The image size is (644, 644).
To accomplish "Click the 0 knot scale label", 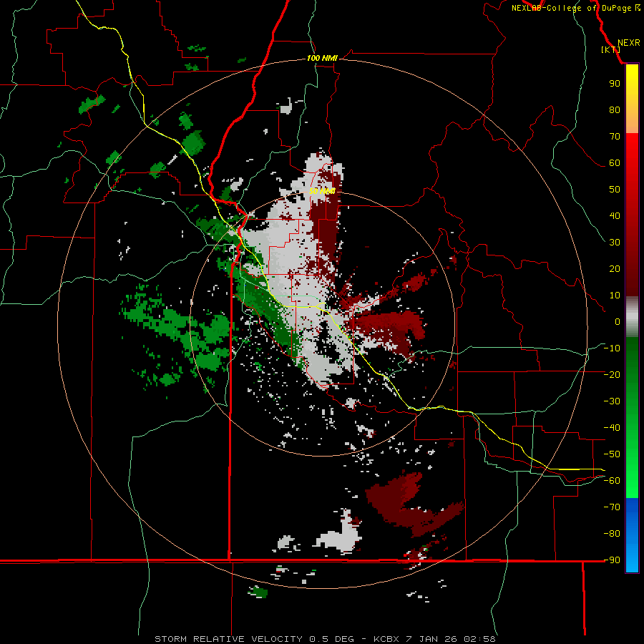I will (x=618, y=322).
